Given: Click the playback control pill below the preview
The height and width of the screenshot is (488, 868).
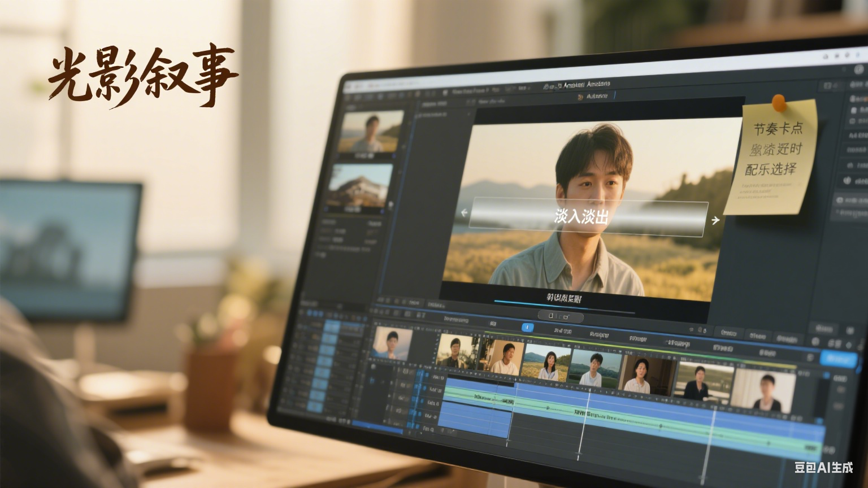Looking at the screenshot, I should tap(560, 316).
